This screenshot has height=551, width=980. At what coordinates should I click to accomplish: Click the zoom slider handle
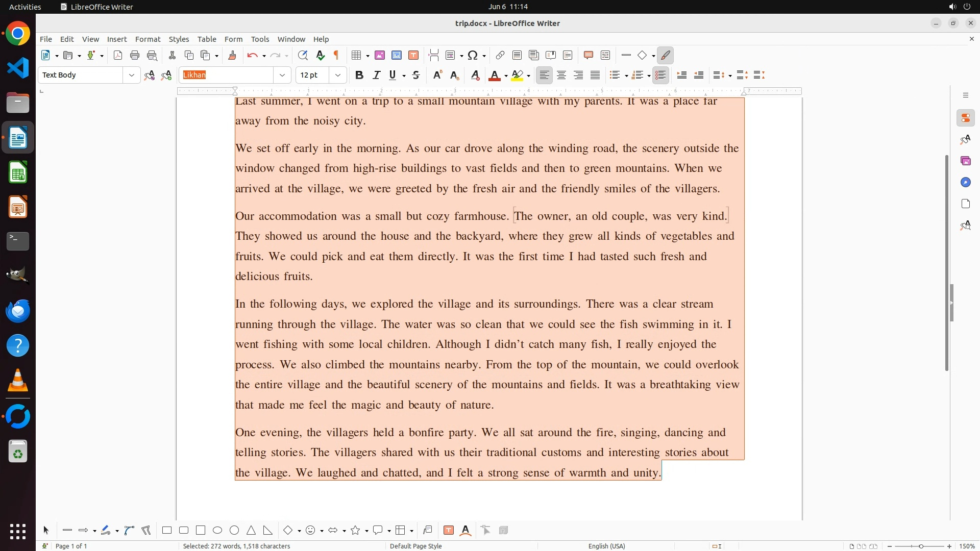coord(921,546)
